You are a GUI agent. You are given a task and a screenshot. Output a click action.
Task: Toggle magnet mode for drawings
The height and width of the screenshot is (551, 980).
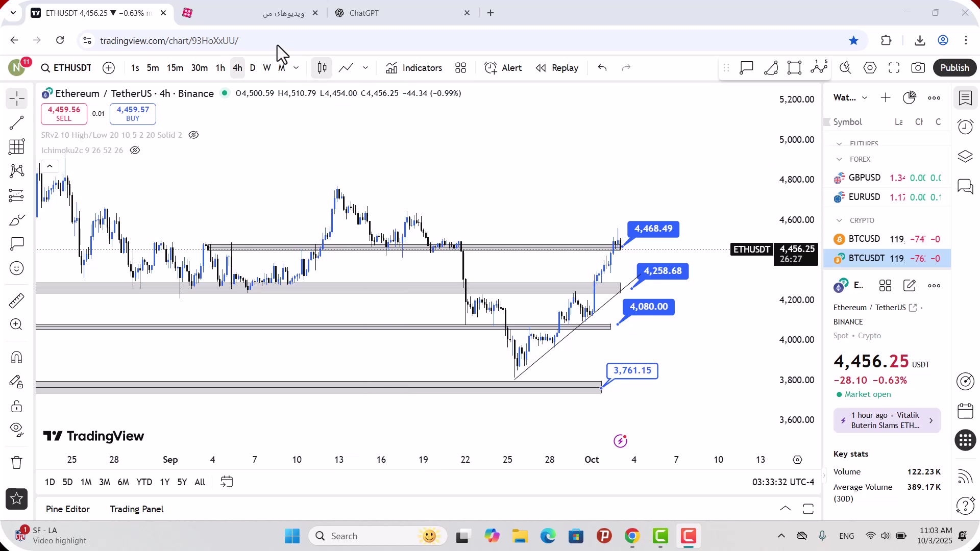pos(16,357)
